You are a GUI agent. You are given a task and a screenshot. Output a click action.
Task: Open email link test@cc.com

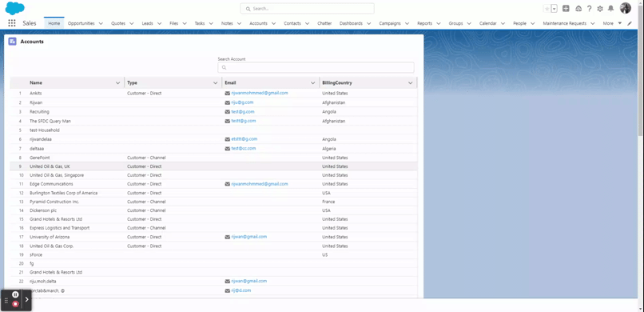coord(244,148)
